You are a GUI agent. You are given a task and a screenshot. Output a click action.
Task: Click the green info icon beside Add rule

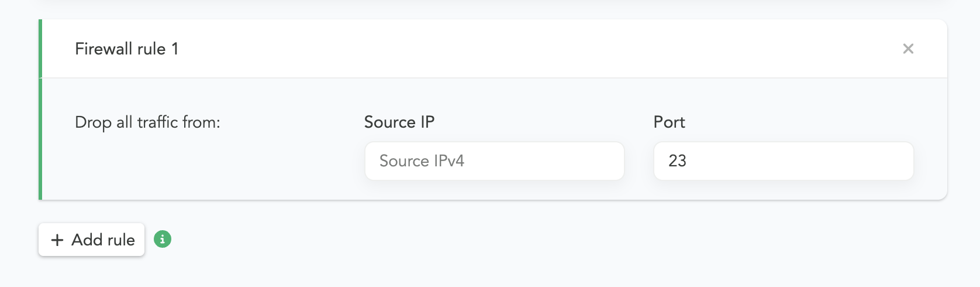pos(163,239)
